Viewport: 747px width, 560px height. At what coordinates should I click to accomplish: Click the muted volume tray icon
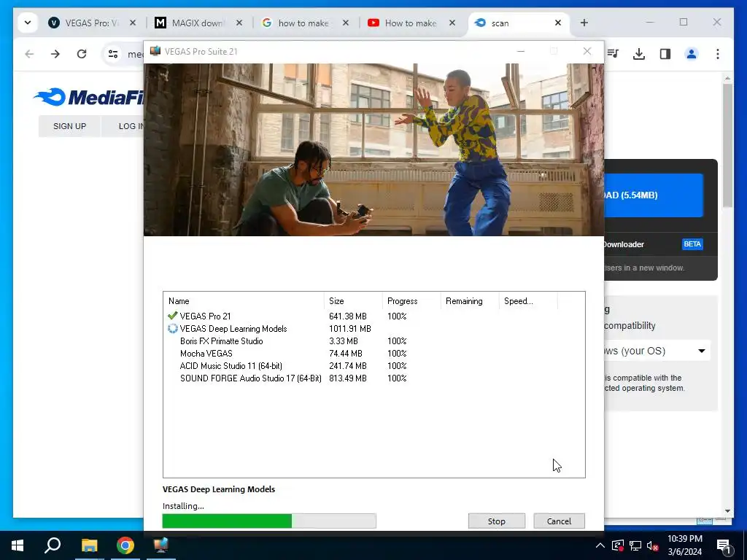(653, 545)
